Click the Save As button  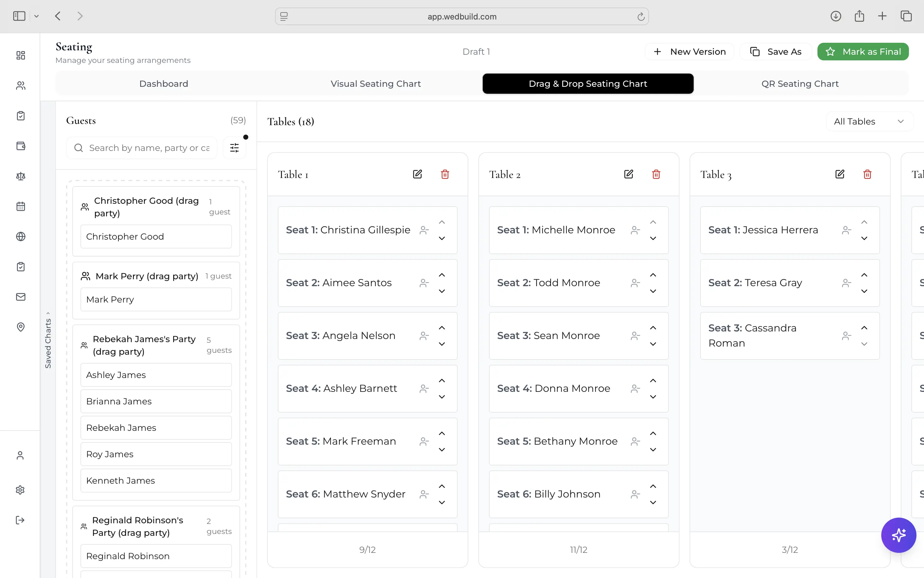776,52
